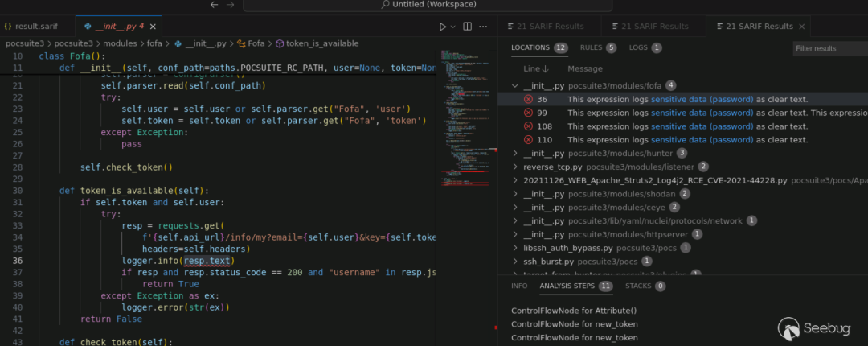Screen dimensions: 868x346
Task: Close the active SARIF Results tab
Action: point(802,26)
